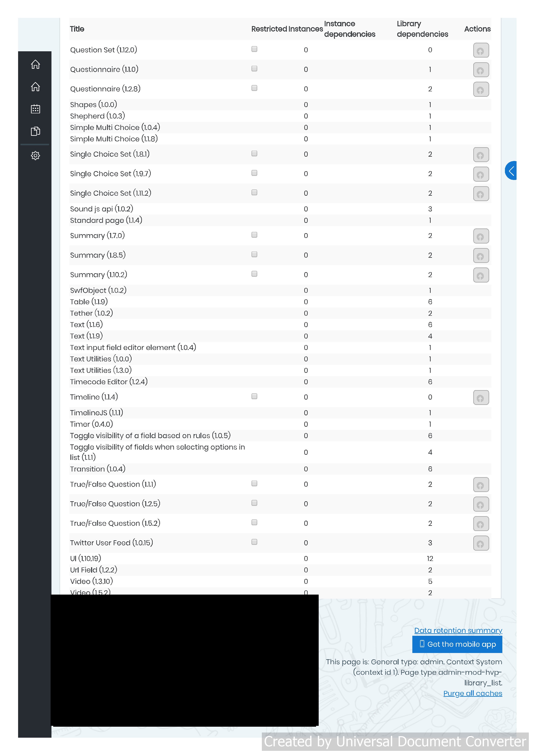
Task: Click upgrade icon for Twitter User Feed
Action: click(481, 543)
